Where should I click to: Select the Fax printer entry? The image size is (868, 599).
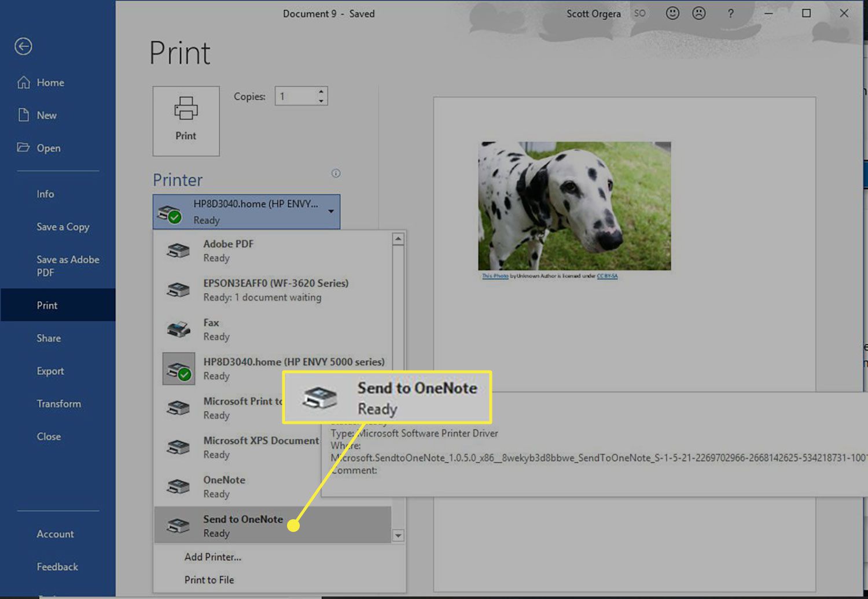coord(273,329)
